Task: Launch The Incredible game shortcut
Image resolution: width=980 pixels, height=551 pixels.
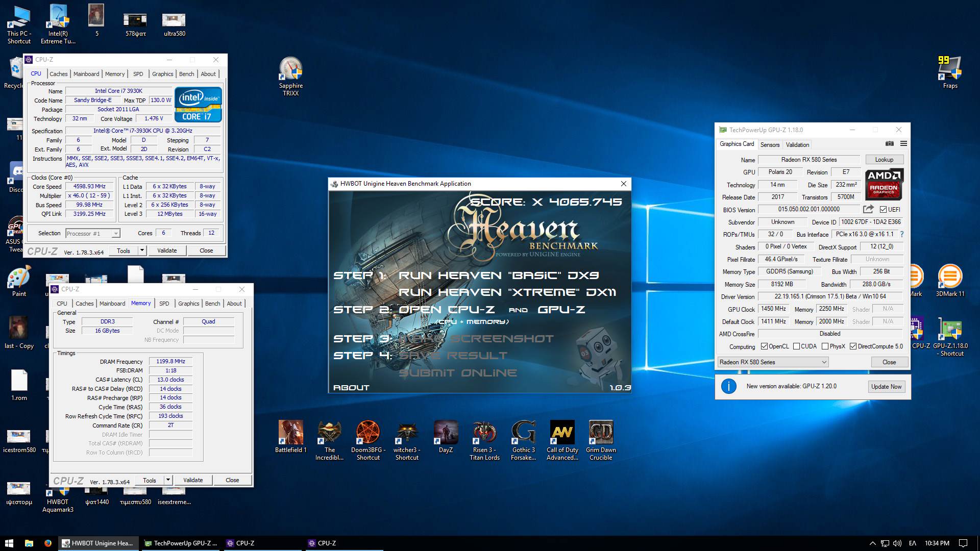Action: point(329,440)
